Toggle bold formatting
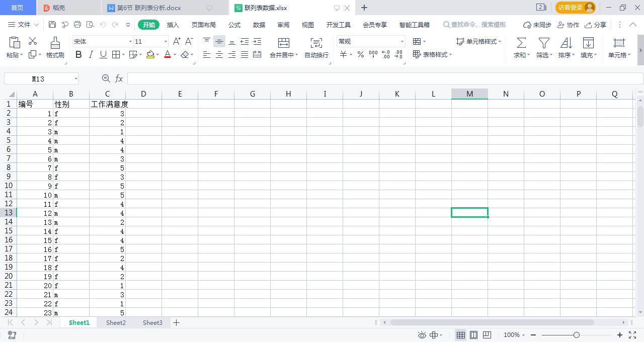Screen dimensions: 644x342 78,54
